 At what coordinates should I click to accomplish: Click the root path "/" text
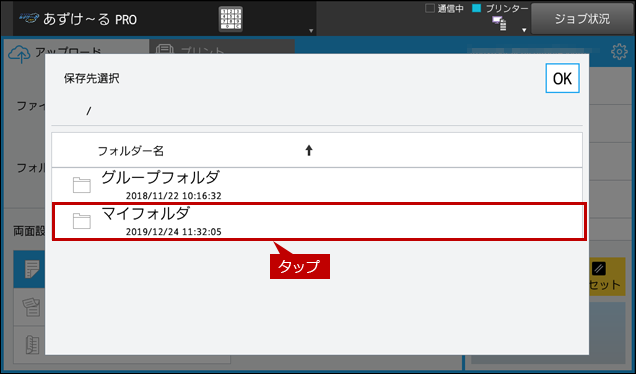click(88, 110)
